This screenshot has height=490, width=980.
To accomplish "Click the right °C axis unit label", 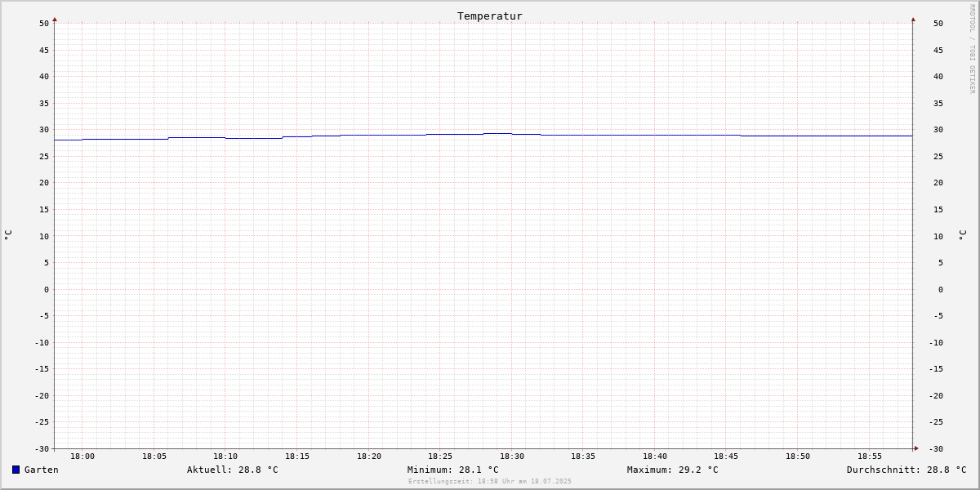I will click(x=963, y=235).
